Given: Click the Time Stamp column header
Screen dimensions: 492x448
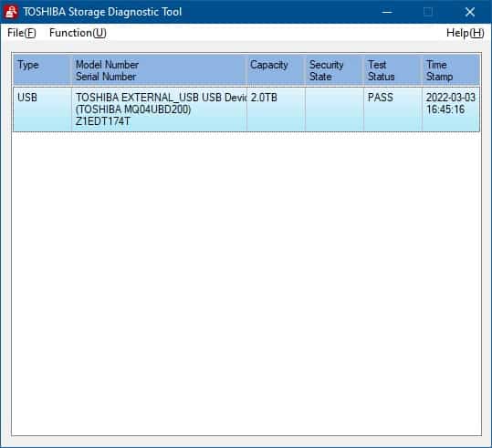Looking at the screenshot, I should tap(451, 70).
